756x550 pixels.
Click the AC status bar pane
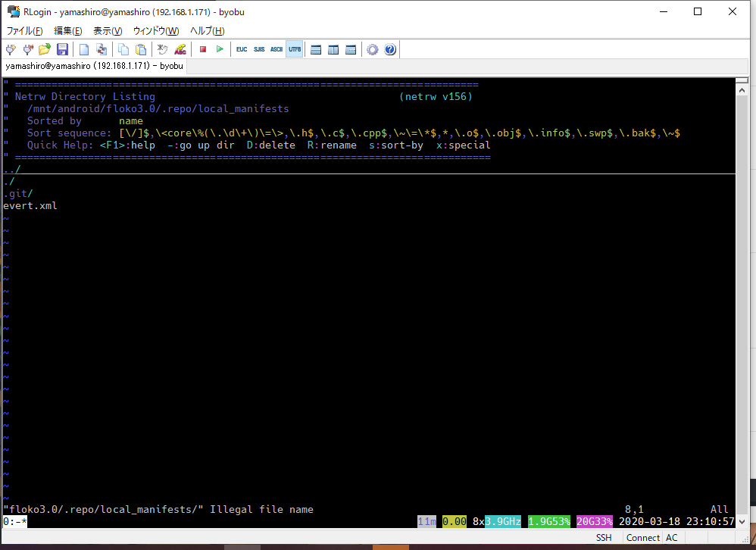(672, 537)
